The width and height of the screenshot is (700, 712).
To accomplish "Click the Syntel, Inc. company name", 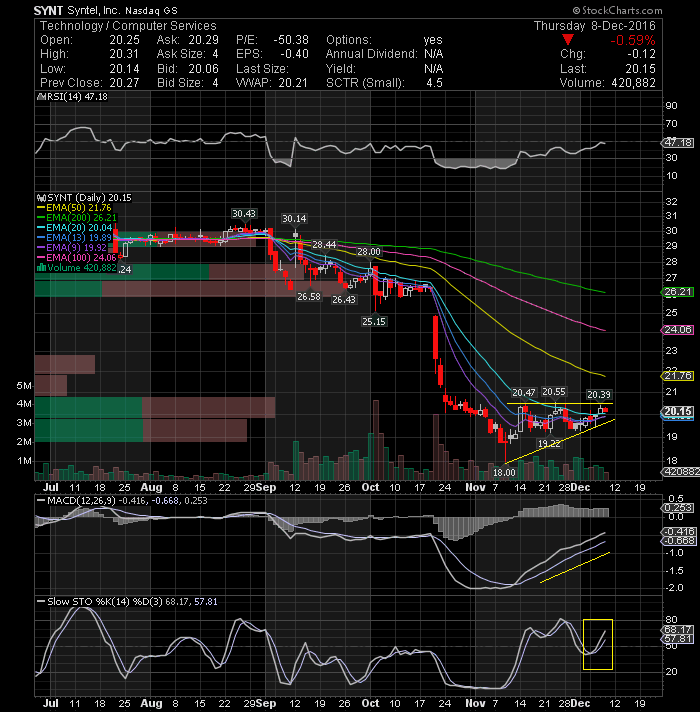I will click(94, 10).
